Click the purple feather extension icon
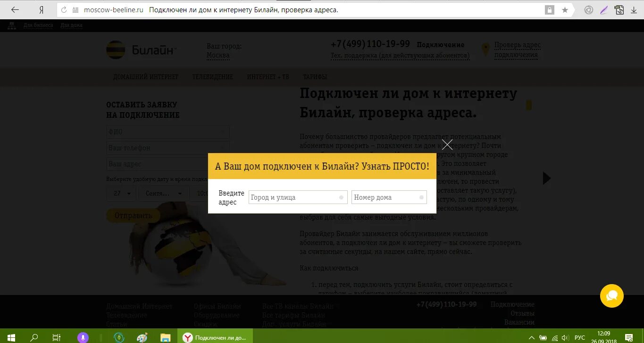The image size is (644, 343). click(x=604, y=10)
